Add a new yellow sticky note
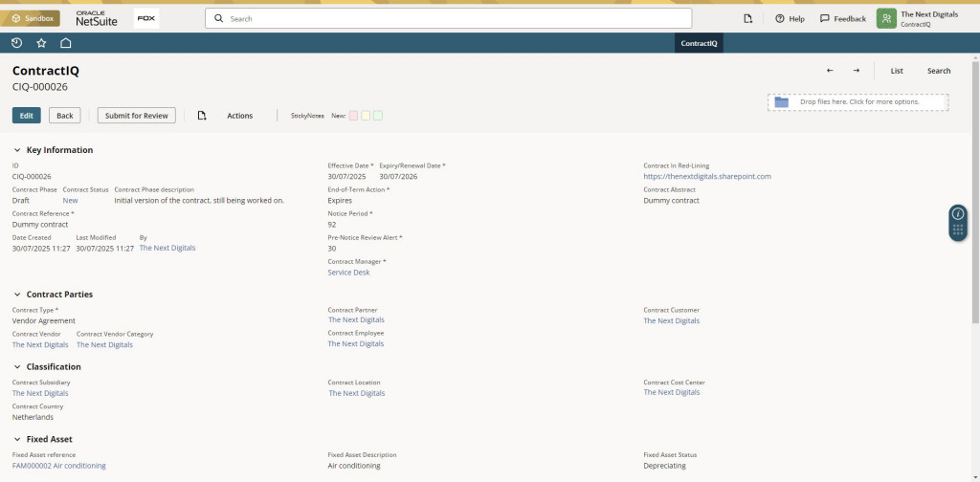 [366, 116]
